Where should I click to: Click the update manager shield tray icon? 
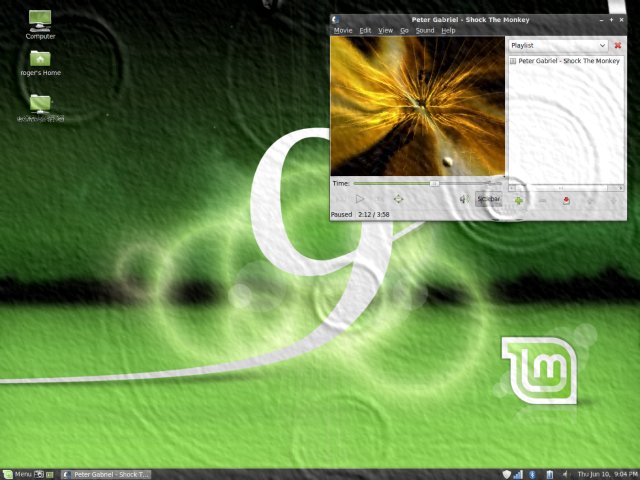coord(507,474)
